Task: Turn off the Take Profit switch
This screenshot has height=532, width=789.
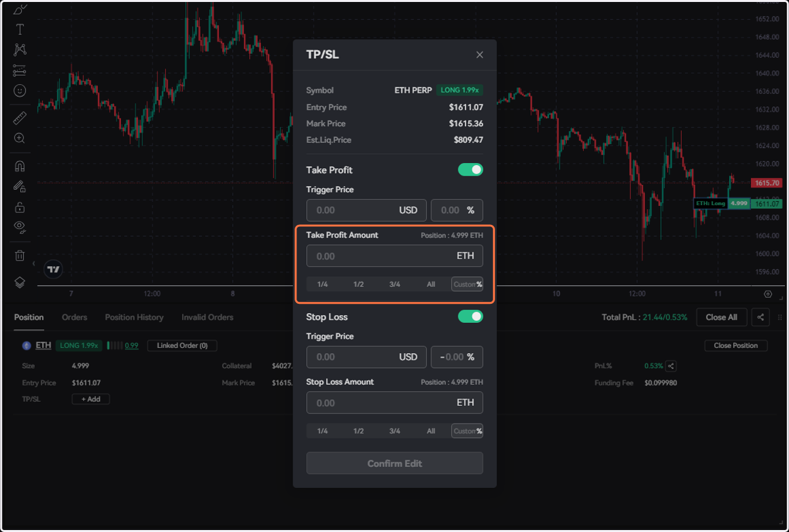Action: (x=471, y=170)
